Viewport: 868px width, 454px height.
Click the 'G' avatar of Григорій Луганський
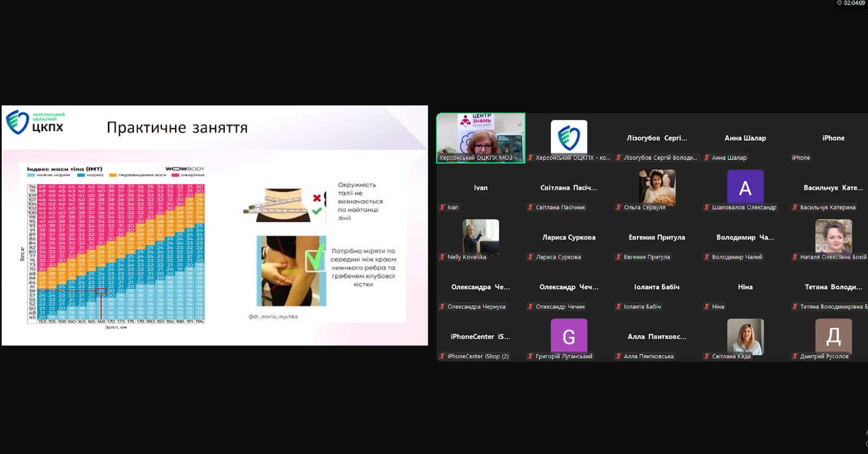pyautogui.click(x=568, y=336)
